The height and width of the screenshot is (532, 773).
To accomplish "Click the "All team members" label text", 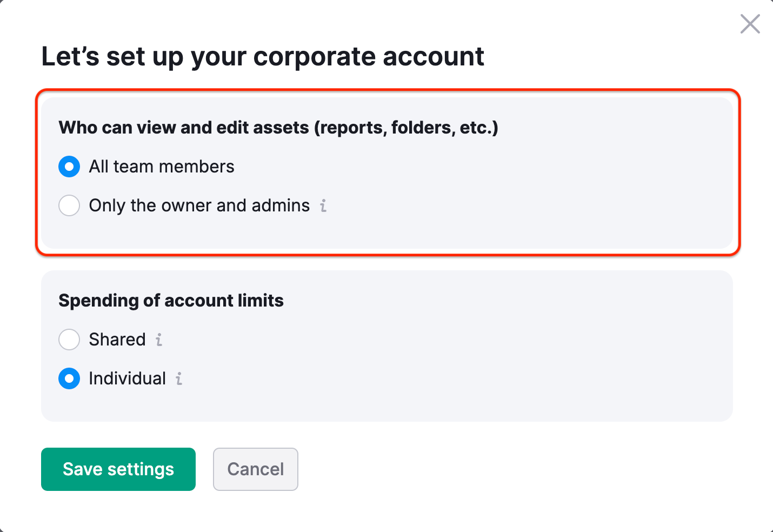I will (x=162, y=167).
